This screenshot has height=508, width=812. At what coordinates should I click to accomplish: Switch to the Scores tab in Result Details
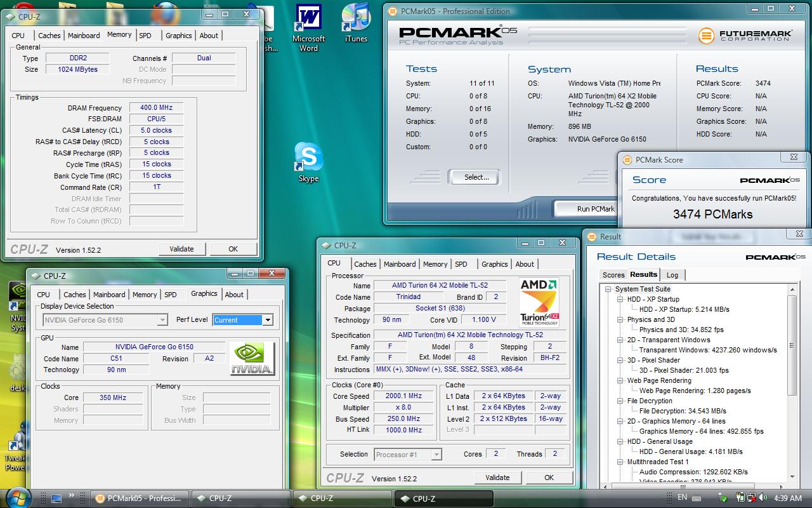[613, 275]
